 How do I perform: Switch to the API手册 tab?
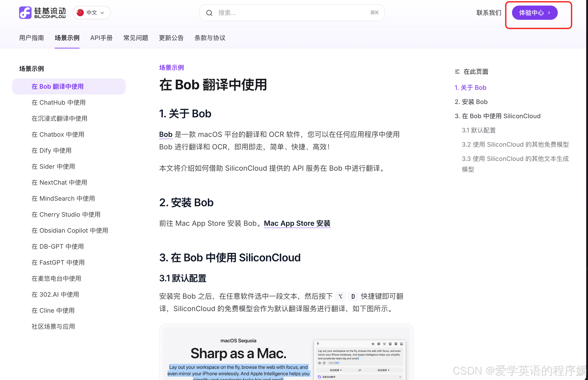pyautogui.click(x=101, y=38)
